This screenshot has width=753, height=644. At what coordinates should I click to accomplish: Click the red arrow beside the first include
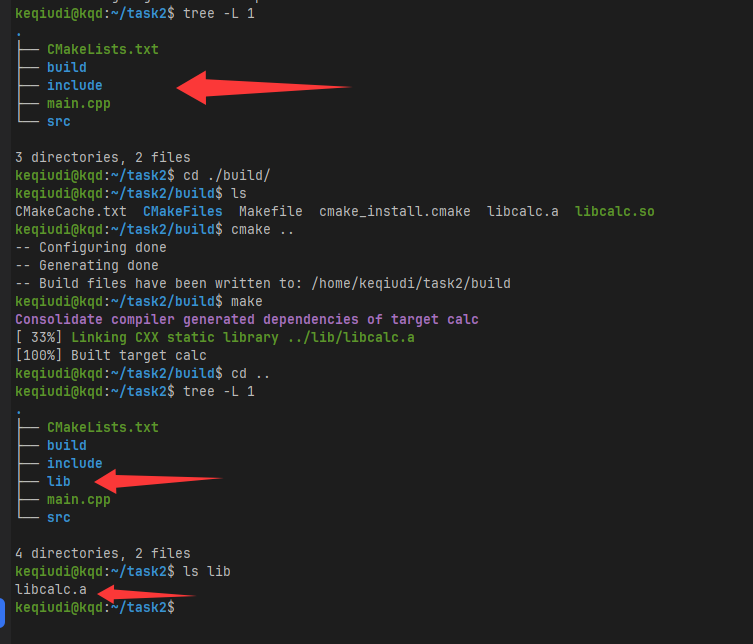tap(260, 87)
